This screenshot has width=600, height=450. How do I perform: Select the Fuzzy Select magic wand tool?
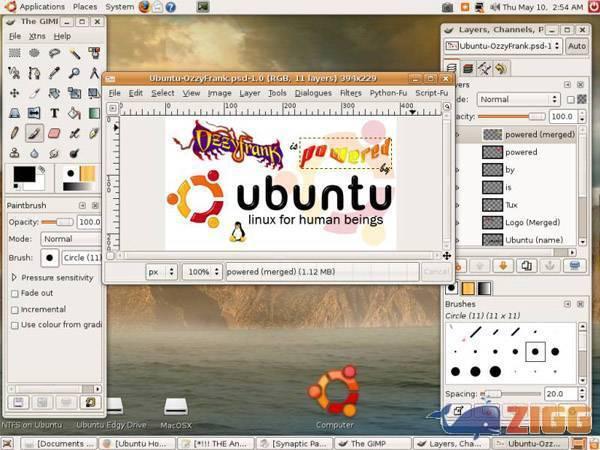74,53
